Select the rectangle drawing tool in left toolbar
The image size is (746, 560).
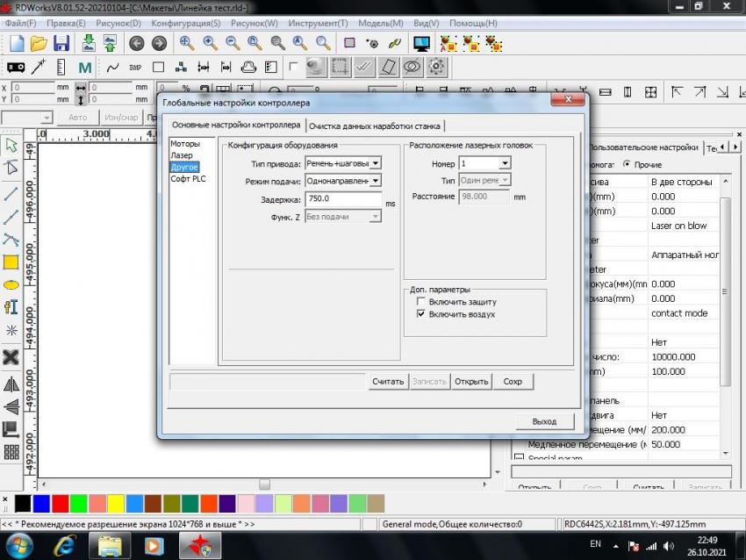tap(11, 262)
